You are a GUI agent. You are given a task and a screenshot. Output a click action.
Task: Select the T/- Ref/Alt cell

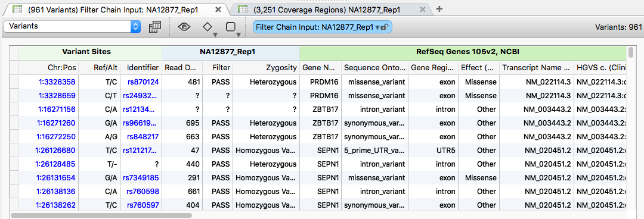[x=100, y=164]
